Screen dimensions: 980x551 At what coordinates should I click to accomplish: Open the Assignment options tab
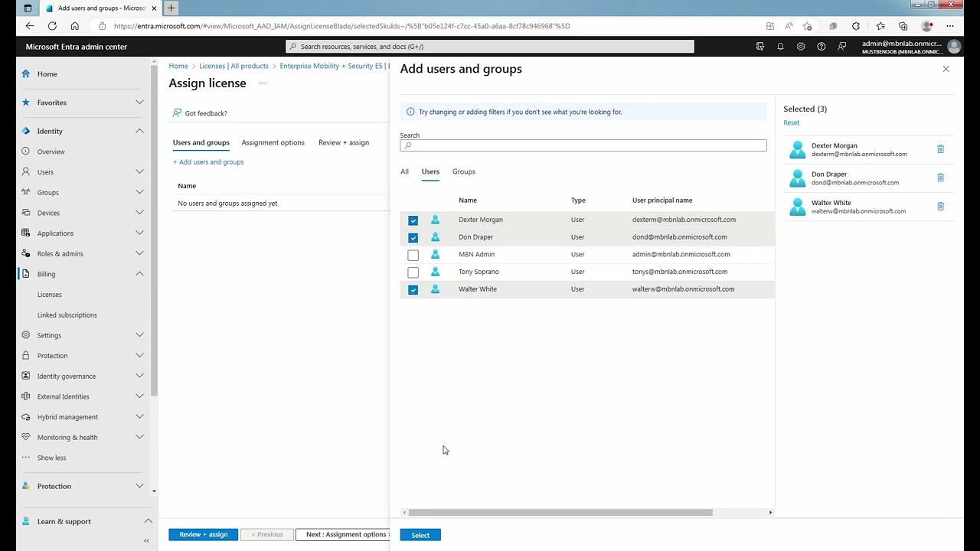pos(273,142)
